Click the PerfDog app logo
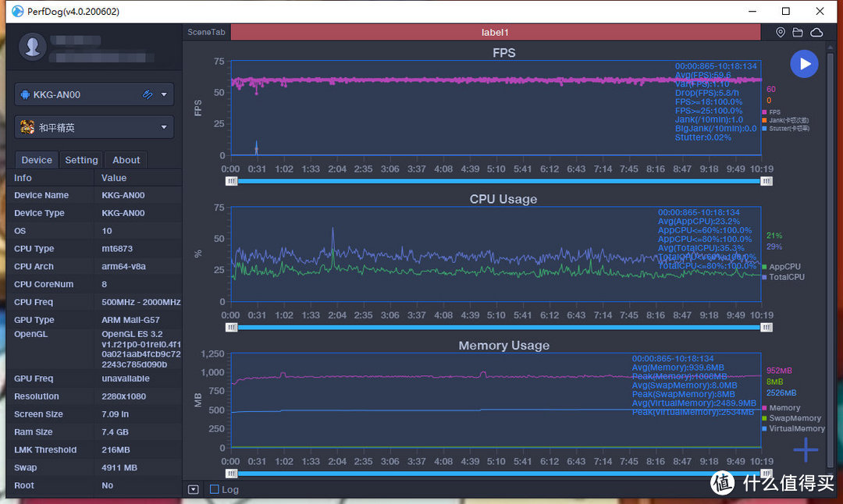843x504 pixels. click(x=18, y=11)
